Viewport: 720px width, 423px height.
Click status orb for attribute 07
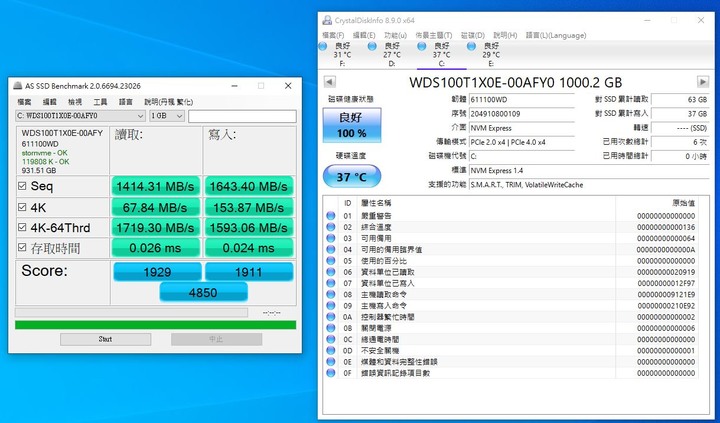[331, 283]
